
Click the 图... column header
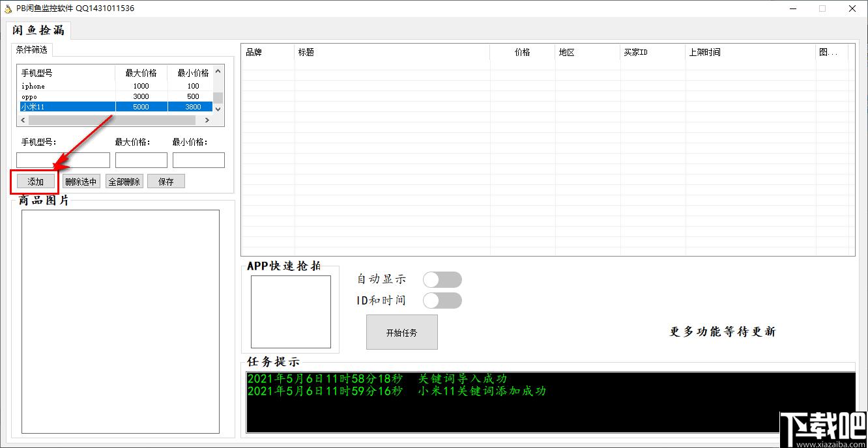(x=832, y=52)
